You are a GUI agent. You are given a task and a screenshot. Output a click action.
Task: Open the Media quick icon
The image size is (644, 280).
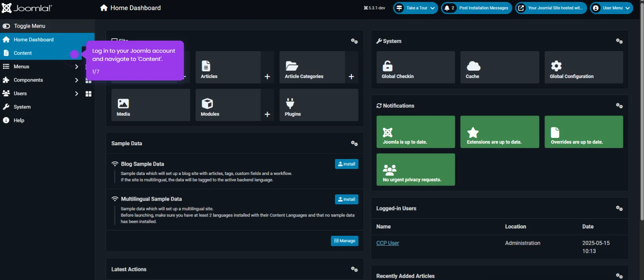[x=151, y=105]
